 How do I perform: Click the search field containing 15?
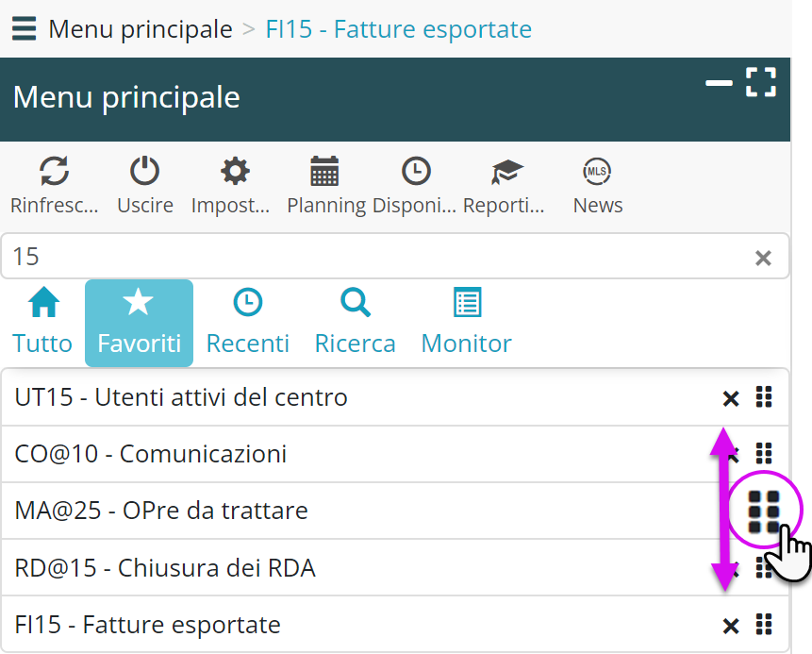[377, 257]
